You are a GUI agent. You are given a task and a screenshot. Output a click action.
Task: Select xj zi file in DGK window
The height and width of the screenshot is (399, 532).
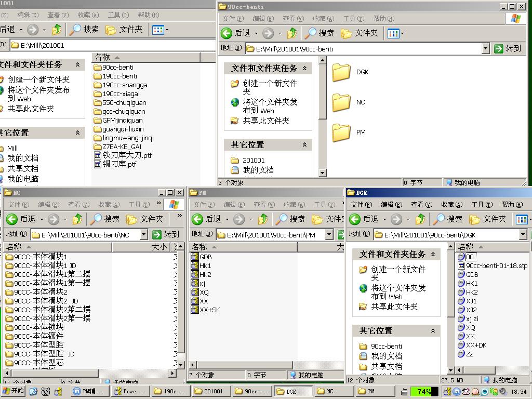click(x=468, y=319)
